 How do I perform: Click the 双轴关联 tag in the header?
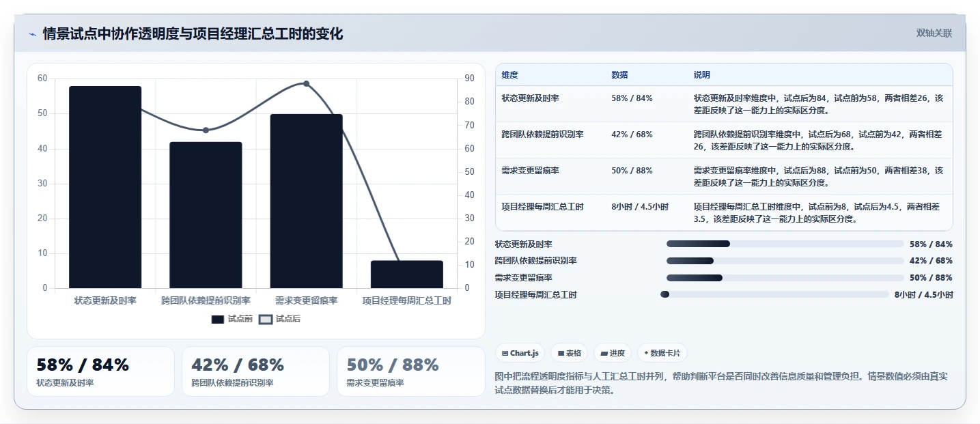(x=934, y=33)
